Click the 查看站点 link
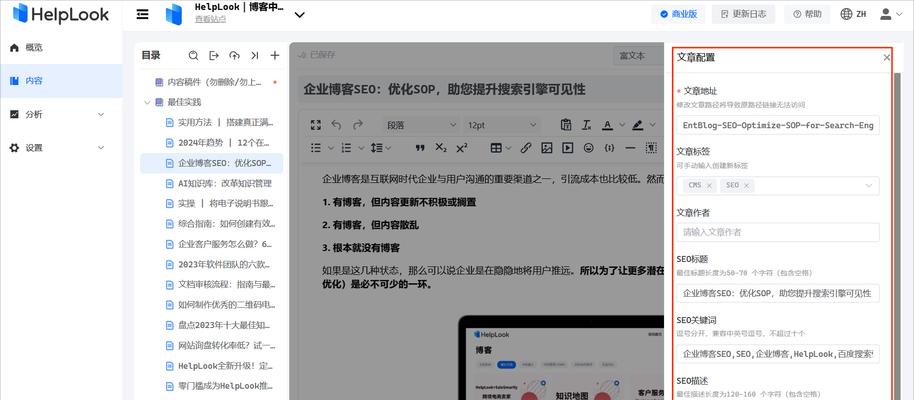 [x=210, y=19]
